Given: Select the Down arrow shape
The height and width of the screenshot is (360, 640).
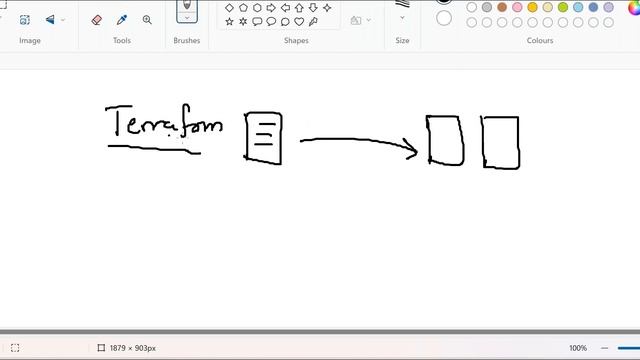Looking at the screenshot, I should coord(313,8).
